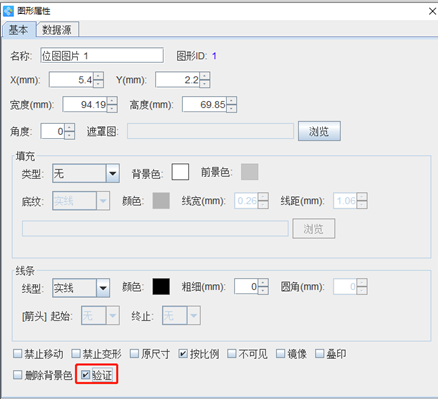Increase 高度(mm) with the up arrow
Screen dimensions: 438x399
(231, 101)
